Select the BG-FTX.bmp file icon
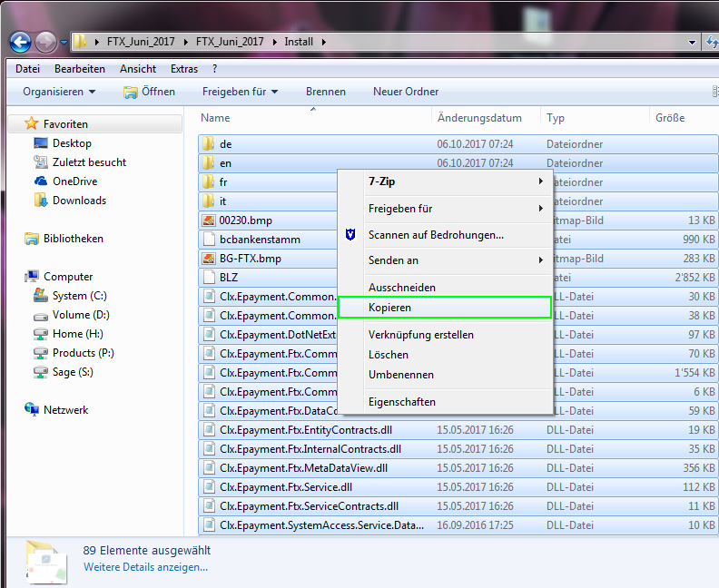 click(209, 258)
